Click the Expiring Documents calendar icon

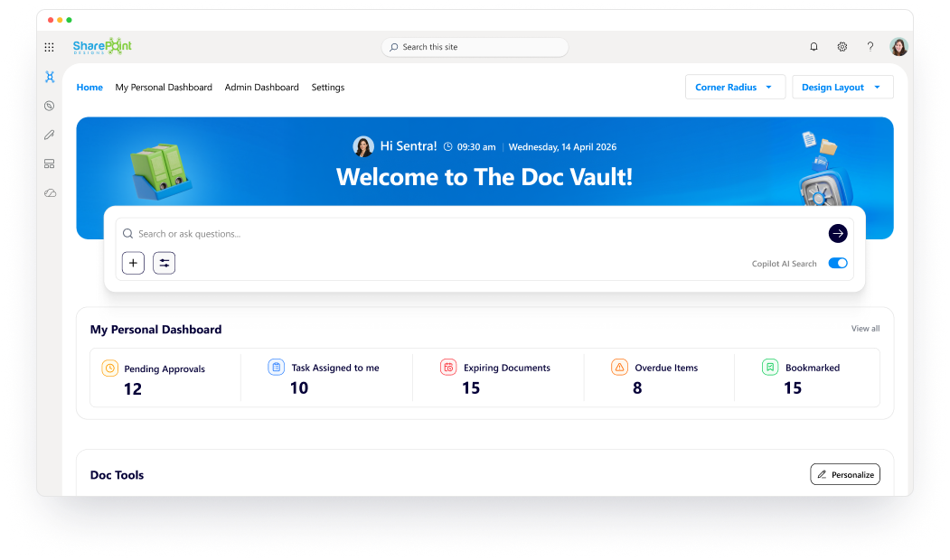tap(448, 367)
